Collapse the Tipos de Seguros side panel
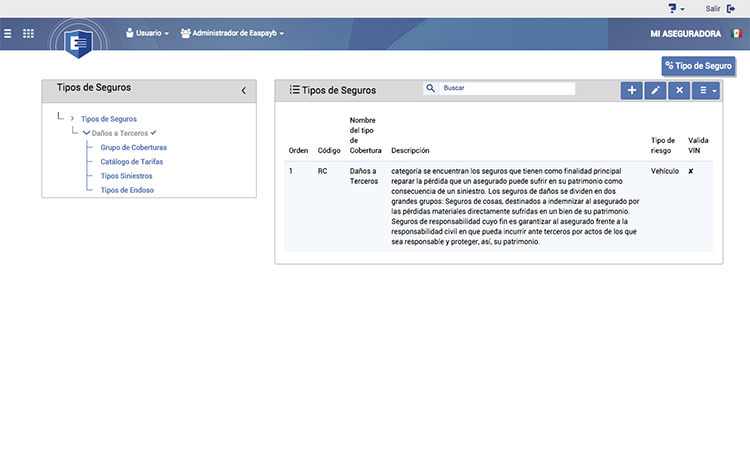The height and width of the screenshot is (461, 750). [243, 90]
